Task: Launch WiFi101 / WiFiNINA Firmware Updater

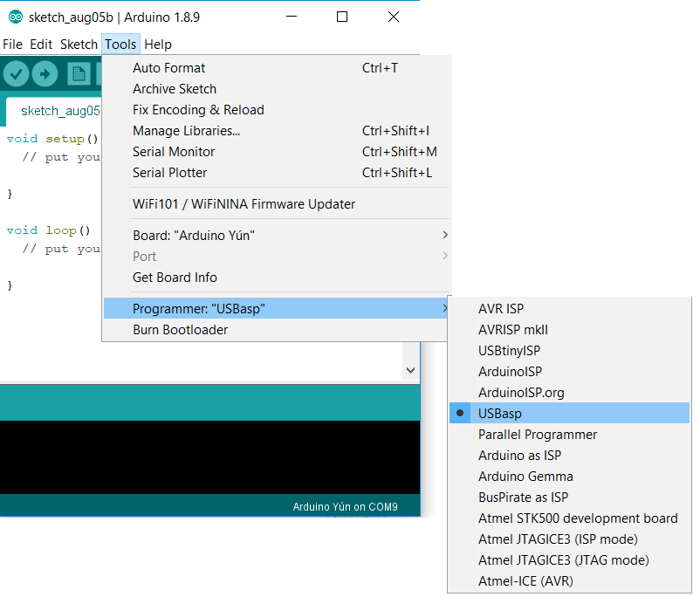Action: pos(276,204)
